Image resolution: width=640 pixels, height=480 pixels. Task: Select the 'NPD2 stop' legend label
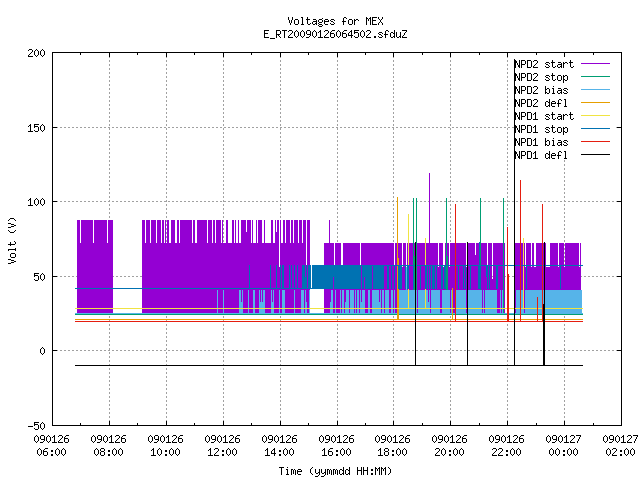[x=541, y=77]
